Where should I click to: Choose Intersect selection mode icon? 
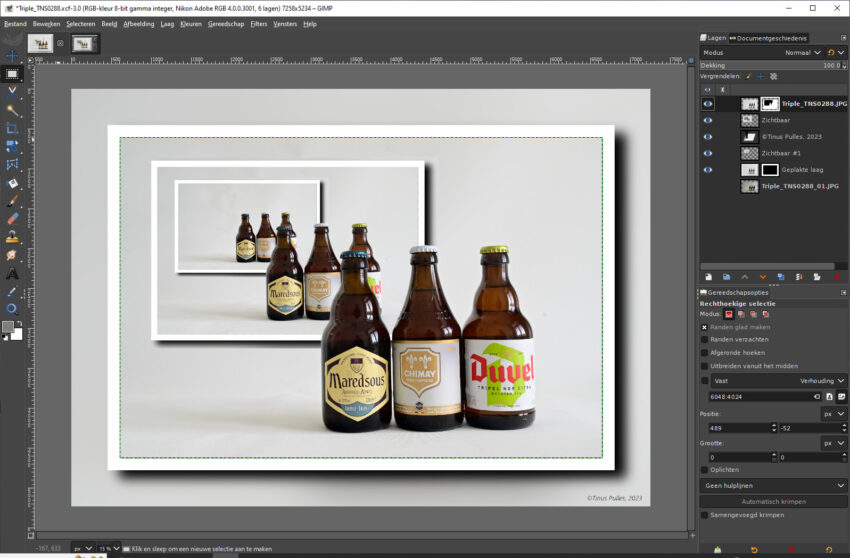pos(765,314)
